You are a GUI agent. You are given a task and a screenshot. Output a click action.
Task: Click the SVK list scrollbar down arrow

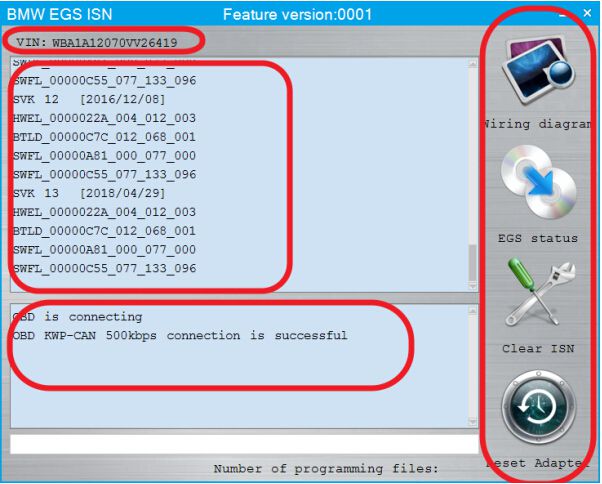[x=473, y=287]
